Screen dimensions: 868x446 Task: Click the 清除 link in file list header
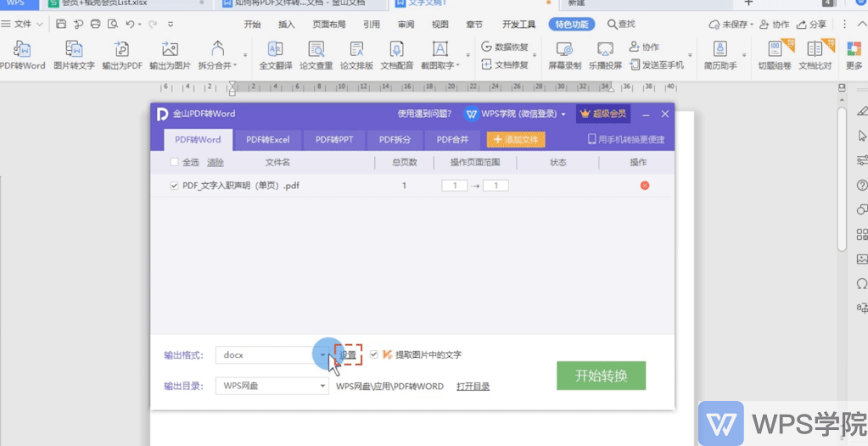pos(216,163)
